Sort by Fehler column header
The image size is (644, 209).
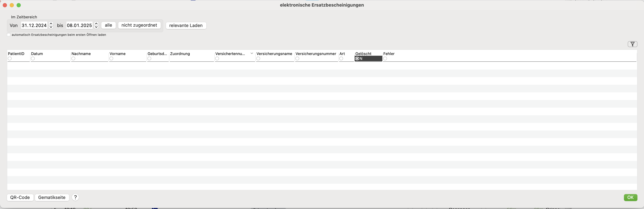[x=389, y=54]
